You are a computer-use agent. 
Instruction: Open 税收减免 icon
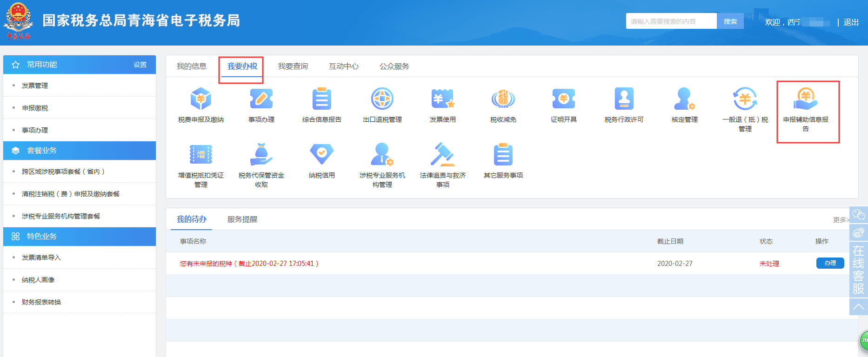(503, 99)
